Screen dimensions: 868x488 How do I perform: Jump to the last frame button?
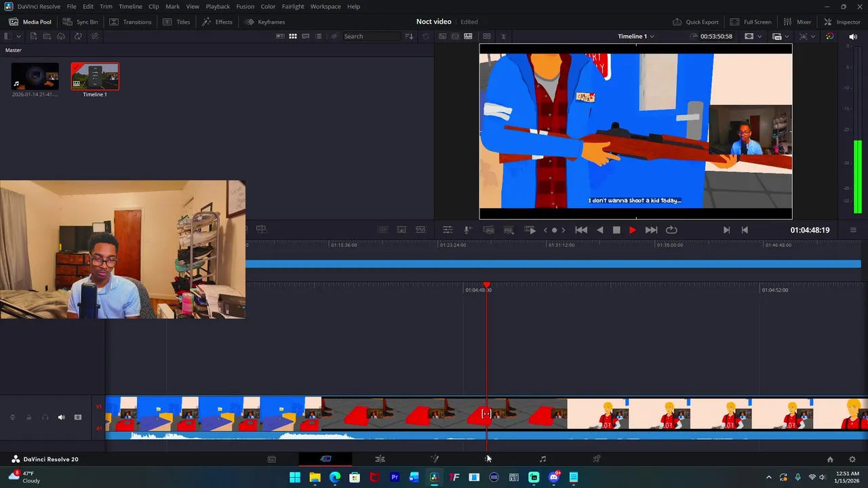pos(651,230)
